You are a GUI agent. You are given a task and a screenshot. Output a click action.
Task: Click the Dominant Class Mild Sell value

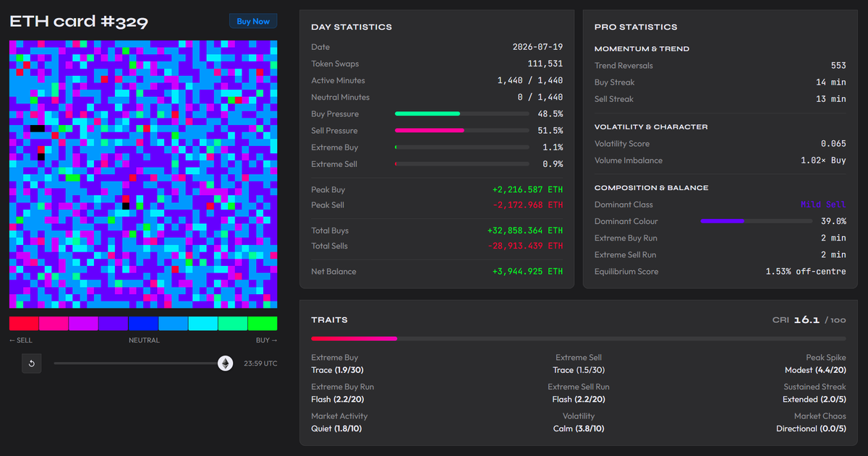[823, 205]
